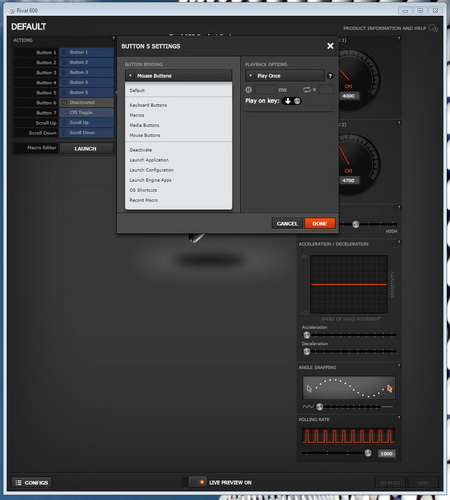Screen dimensions: 450x500
Task: Pick the Launch Application option
Action: [149, 160]
